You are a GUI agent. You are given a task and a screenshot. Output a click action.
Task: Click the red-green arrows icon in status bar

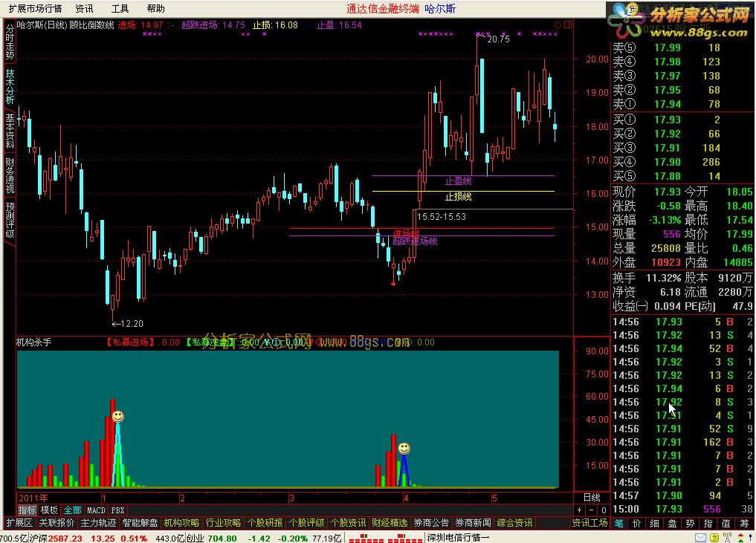740,538
